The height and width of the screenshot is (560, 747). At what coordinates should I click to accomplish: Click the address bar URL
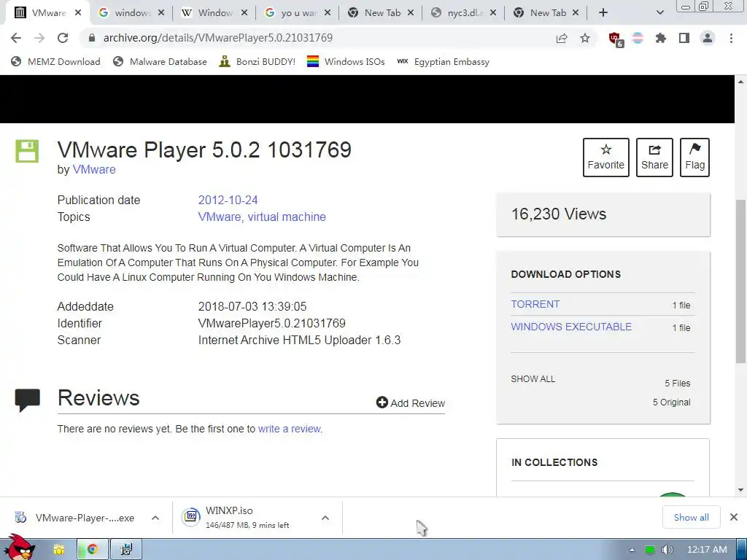coord(217,38)
